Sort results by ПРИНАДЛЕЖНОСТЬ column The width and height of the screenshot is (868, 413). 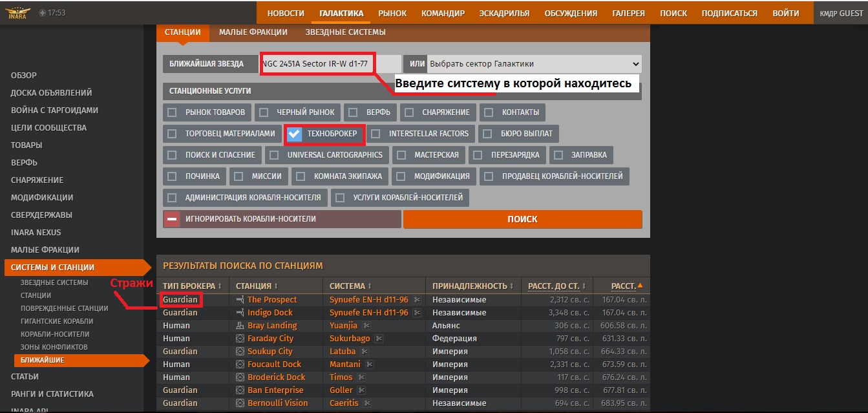pos(473,286)
